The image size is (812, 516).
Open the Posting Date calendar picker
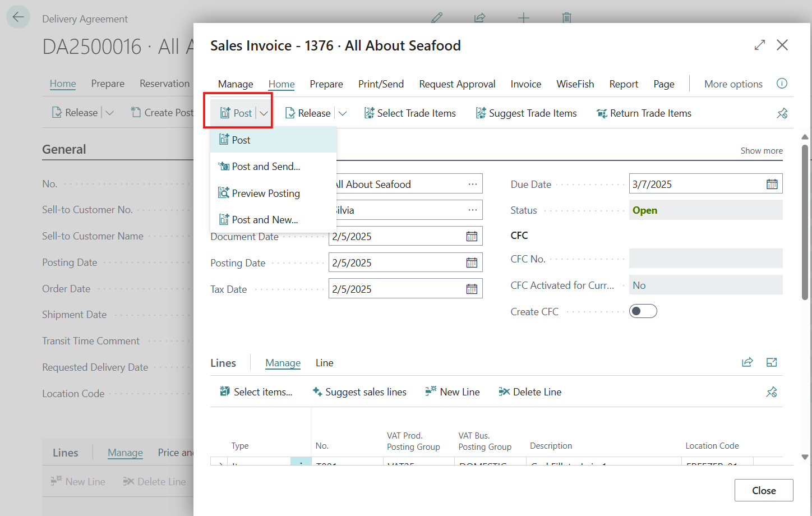472,263
